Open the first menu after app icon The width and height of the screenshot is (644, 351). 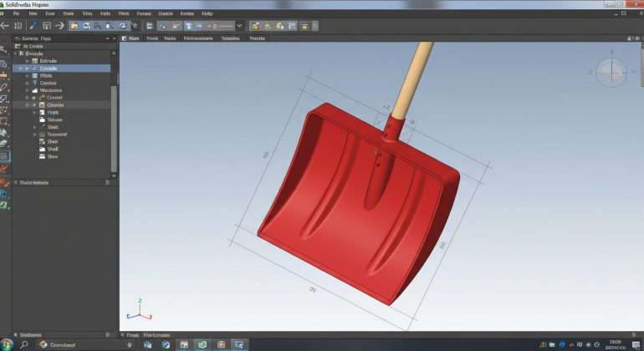[16, 14]
